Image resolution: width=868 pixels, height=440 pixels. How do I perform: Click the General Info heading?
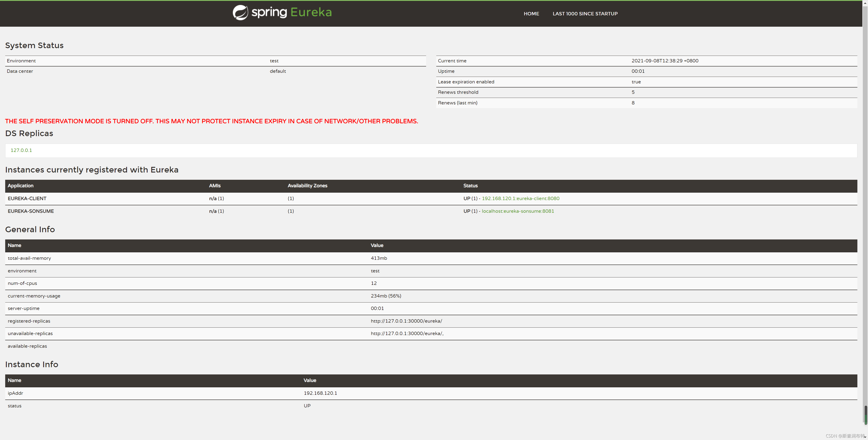[x=30, y=229]
